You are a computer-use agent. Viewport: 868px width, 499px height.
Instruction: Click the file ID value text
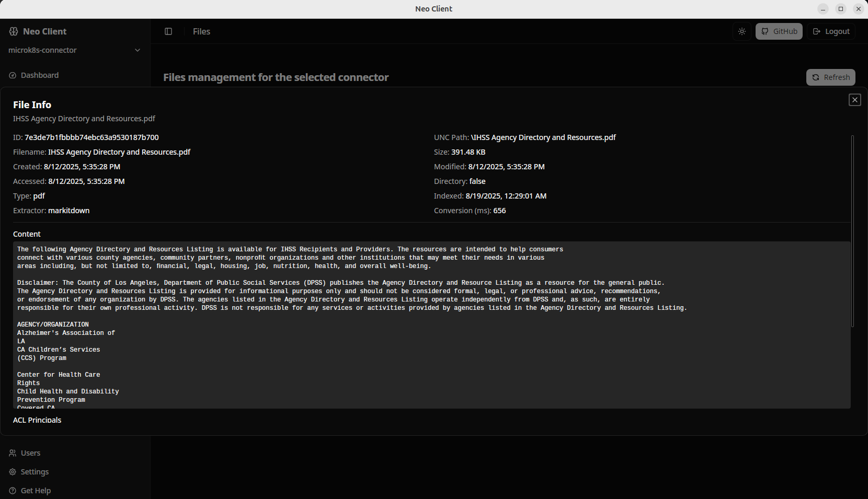92,137
